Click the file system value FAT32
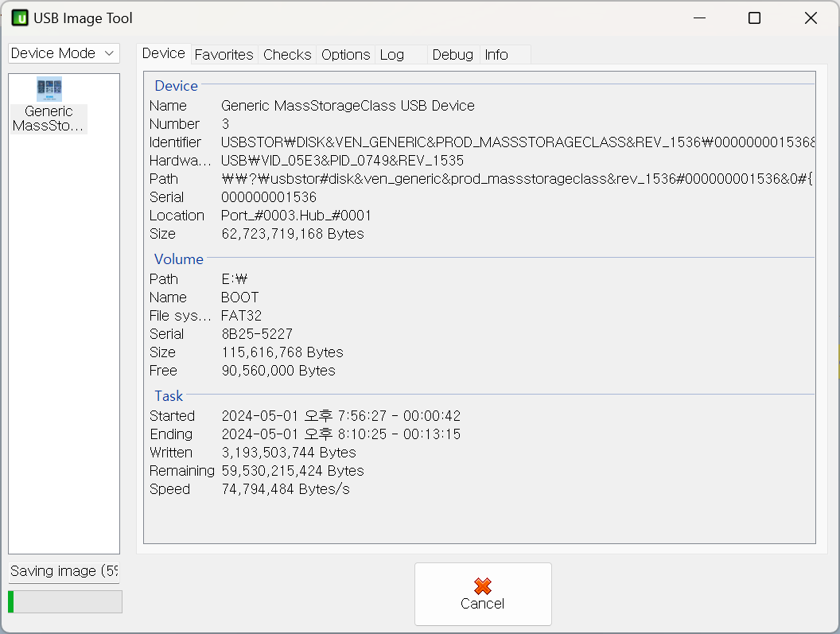 tap(241, 316)
